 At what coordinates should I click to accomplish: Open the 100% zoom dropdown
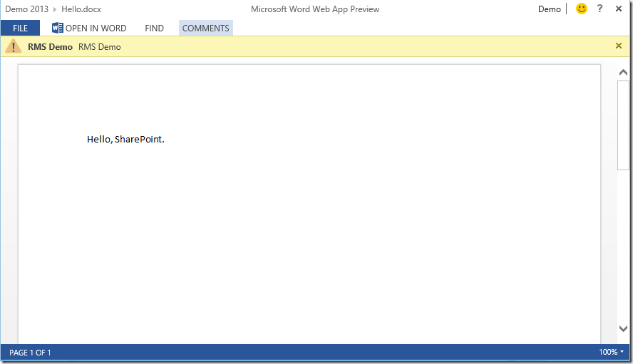[x=611, y=352]
